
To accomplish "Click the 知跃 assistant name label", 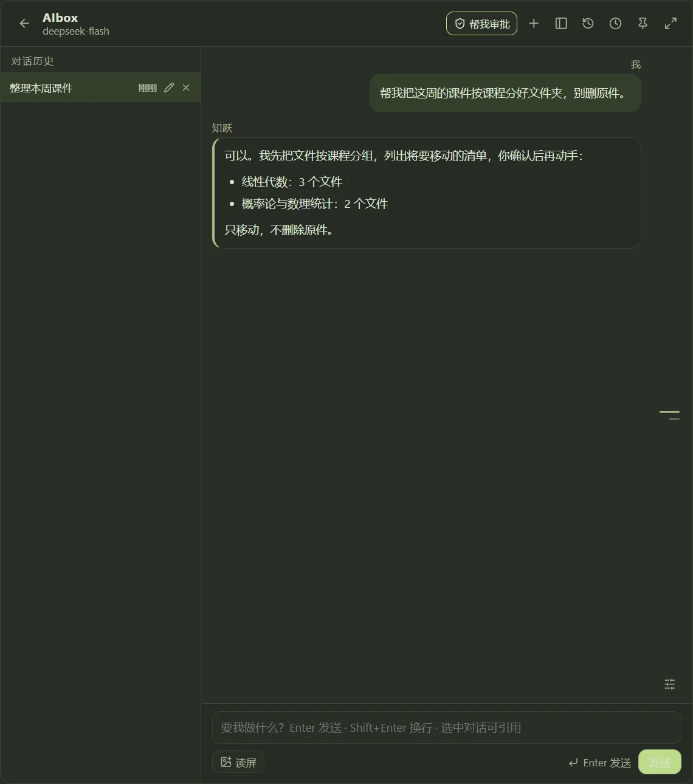I will 222,128.
